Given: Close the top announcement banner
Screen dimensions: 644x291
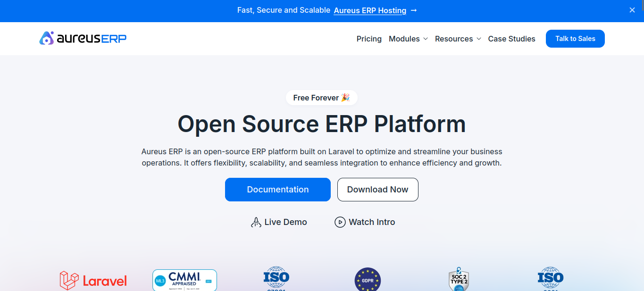Looking at the screenshot, I should [632, 10].
